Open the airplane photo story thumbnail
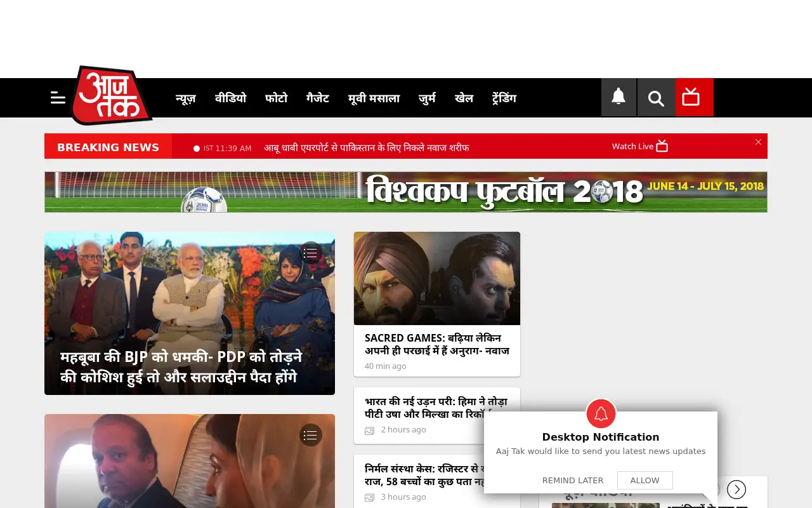The height and width of the screenshot is (508, 812). click(190, 461)
